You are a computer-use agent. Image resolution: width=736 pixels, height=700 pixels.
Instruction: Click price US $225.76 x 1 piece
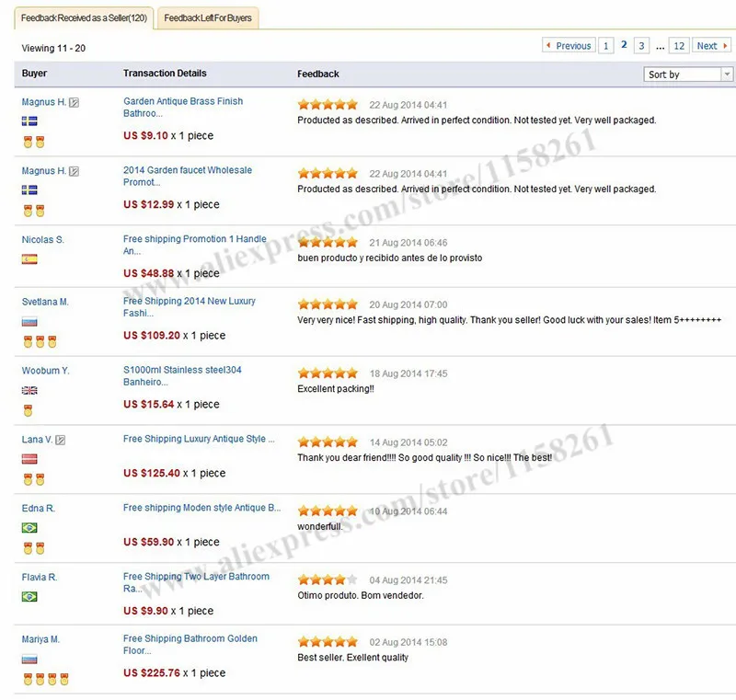click(174, 672)
